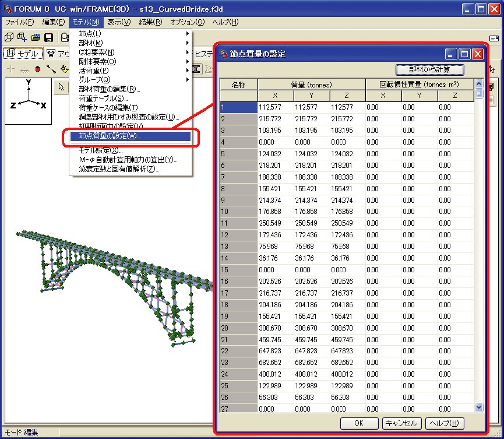Expand the グループ(Q) submenu
504x439 pixels.
tap(131, 80)
